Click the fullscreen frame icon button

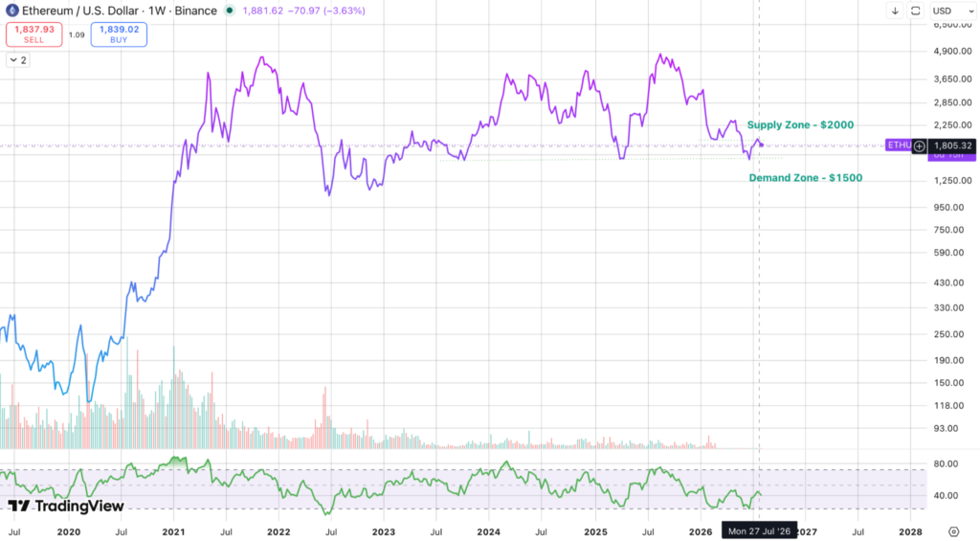pos(916,11)
